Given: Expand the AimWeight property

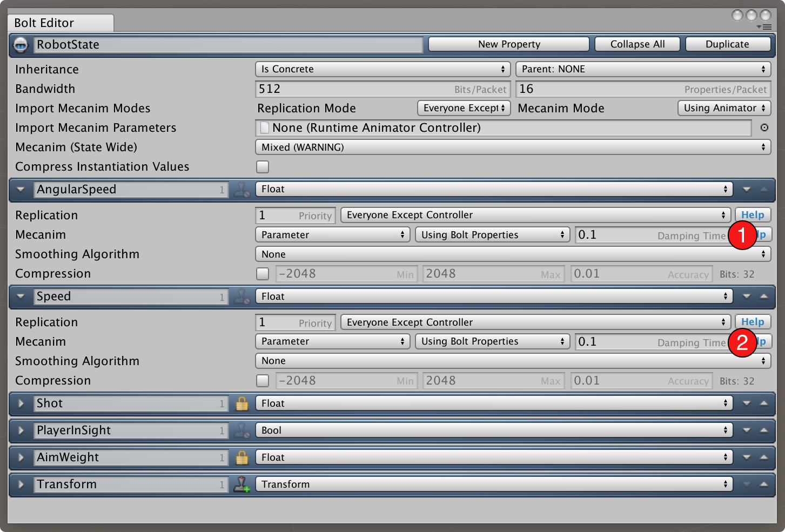Looking at the screenshot, I should click(x=21, y=457).
